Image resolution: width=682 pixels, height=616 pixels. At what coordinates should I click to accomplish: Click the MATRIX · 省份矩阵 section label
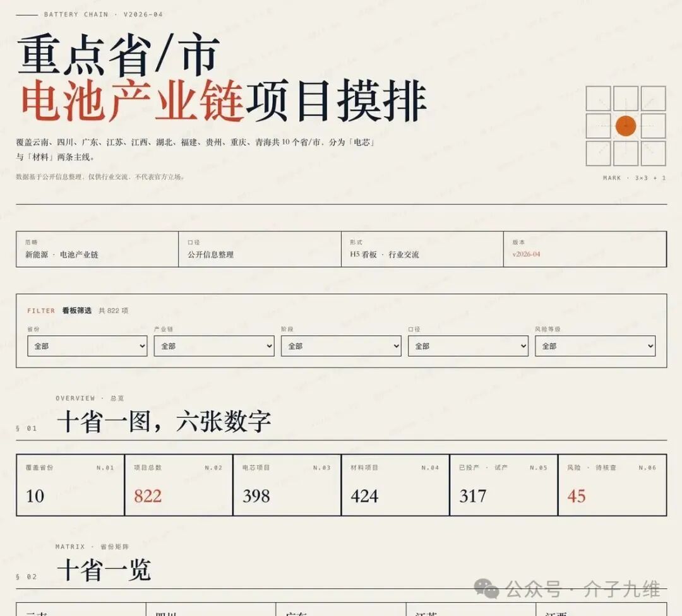pyautogui.click(x=92, y=547)
